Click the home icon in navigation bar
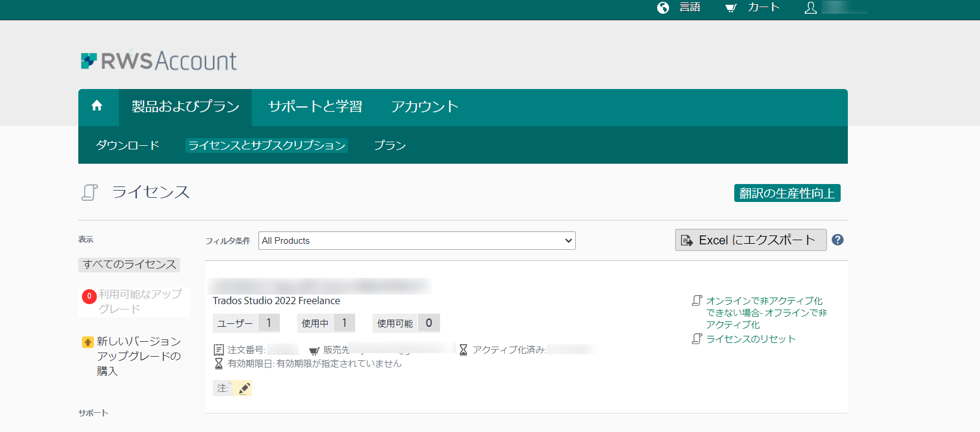 97,106
